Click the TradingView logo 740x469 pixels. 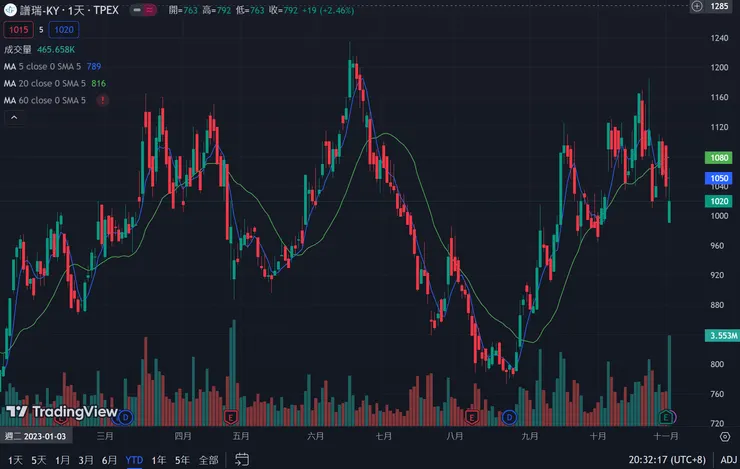(62, 412)
